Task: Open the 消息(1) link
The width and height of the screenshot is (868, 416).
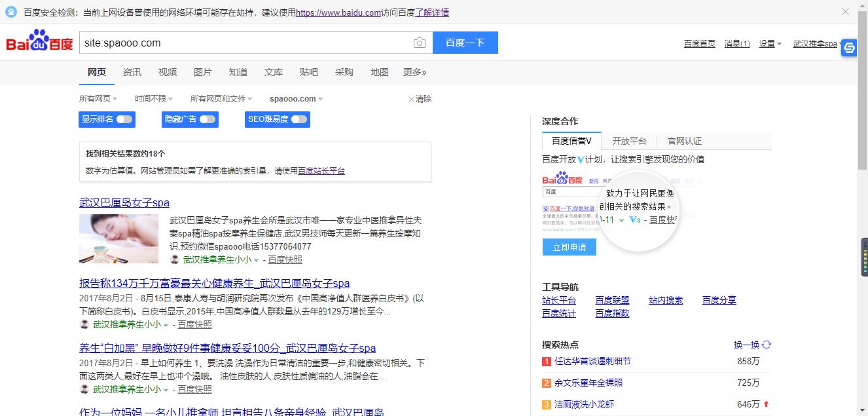Action: tap(737, 44)
